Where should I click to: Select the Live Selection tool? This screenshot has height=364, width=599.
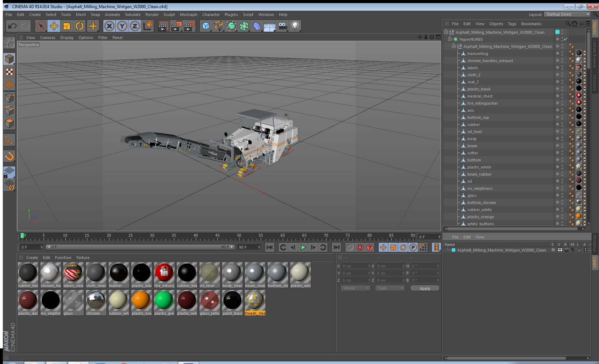coord(41,26)
